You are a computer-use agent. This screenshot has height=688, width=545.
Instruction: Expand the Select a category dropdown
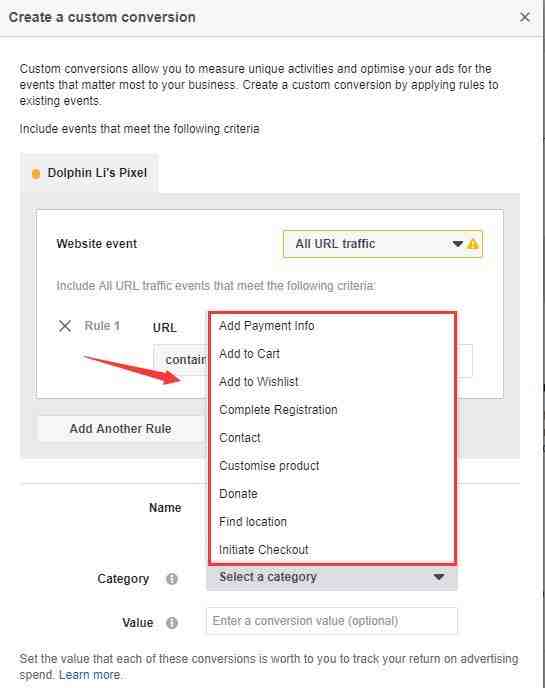tap(332, 577)
